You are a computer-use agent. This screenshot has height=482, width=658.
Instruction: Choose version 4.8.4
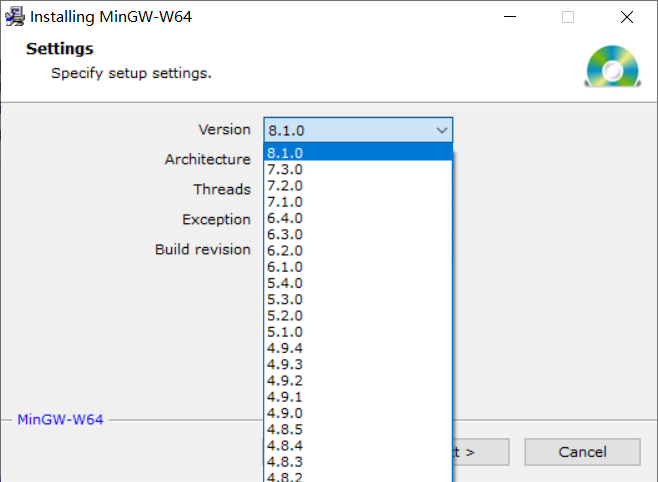[x=358, y=446]
